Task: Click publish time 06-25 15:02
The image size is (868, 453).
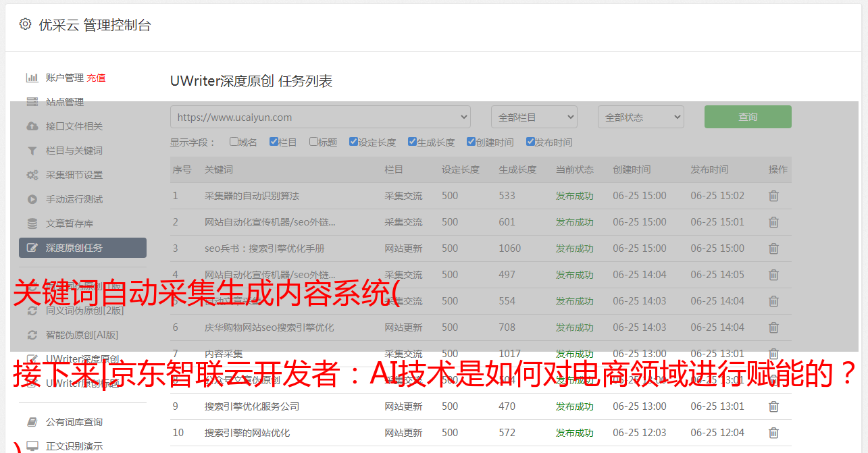Action: [x=717, y=196]
